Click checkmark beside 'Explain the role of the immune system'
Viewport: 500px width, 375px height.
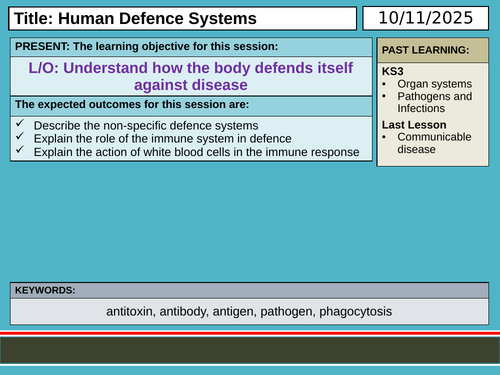click(20, 136)
